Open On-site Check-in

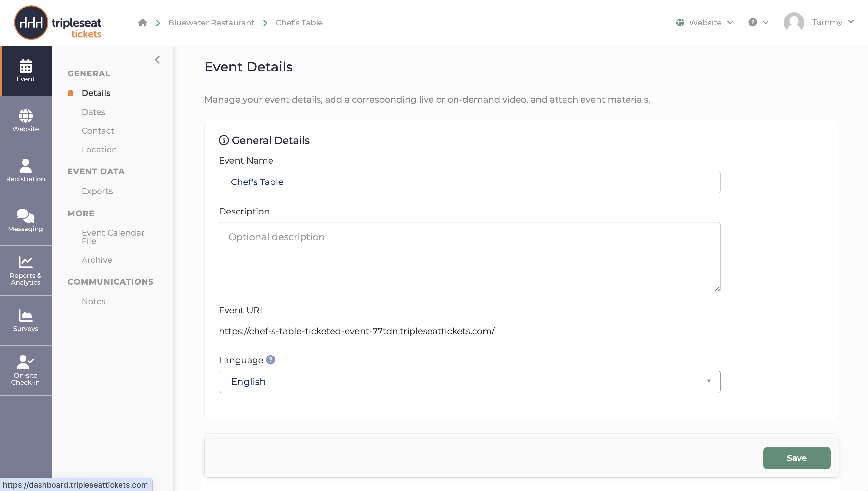click(26, 370)
